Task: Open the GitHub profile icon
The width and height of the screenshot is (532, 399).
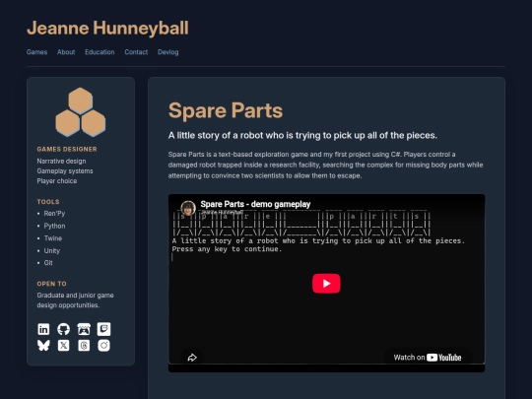Action: (63, 329)
